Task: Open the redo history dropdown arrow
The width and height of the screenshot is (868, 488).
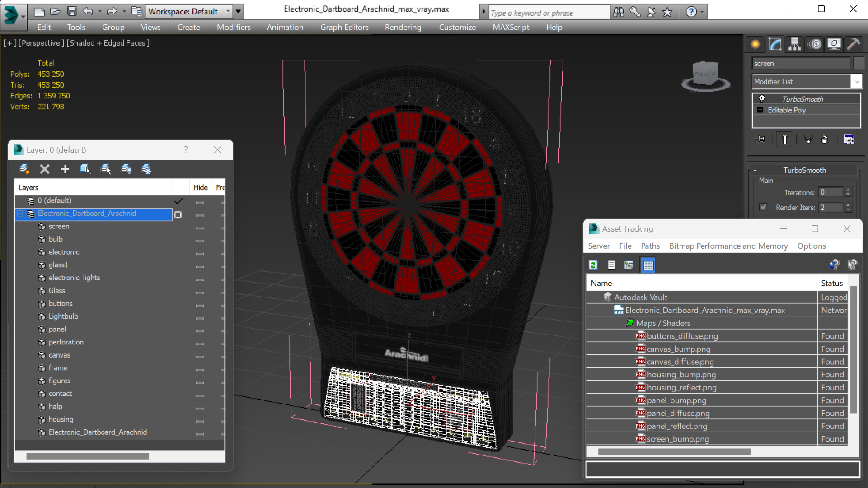Action: click(x=124, y=11)
